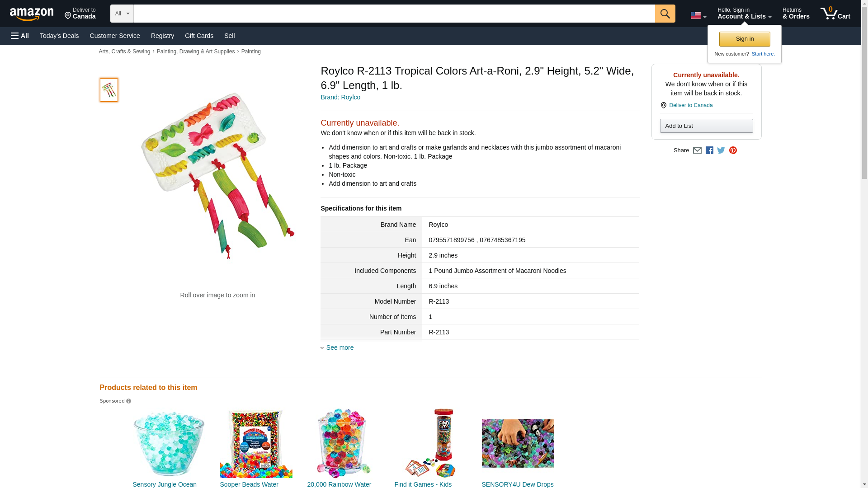
Task: Click the Amazon logo
Action: [32, 14]
